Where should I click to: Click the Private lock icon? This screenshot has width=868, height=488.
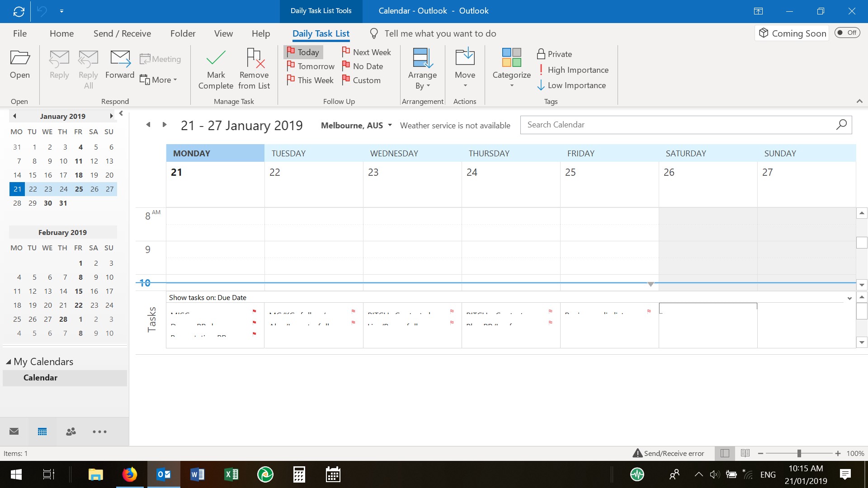pos(541,54)
